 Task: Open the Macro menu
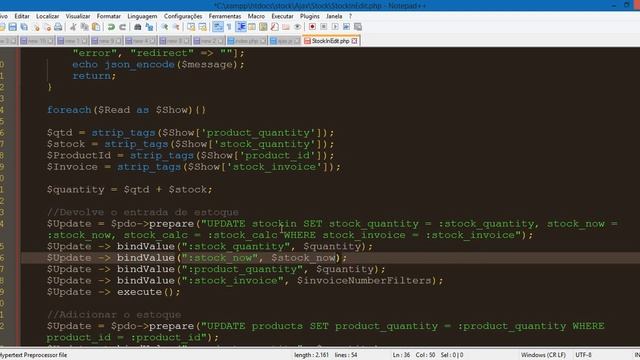click(x=256, y=16)
